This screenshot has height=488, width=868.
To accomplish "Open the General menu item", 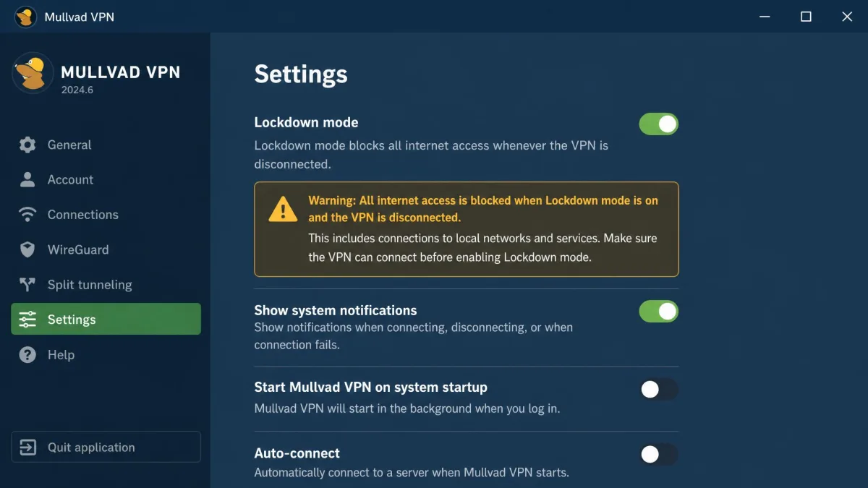I will pyautogui.click(x=106, y=145).
